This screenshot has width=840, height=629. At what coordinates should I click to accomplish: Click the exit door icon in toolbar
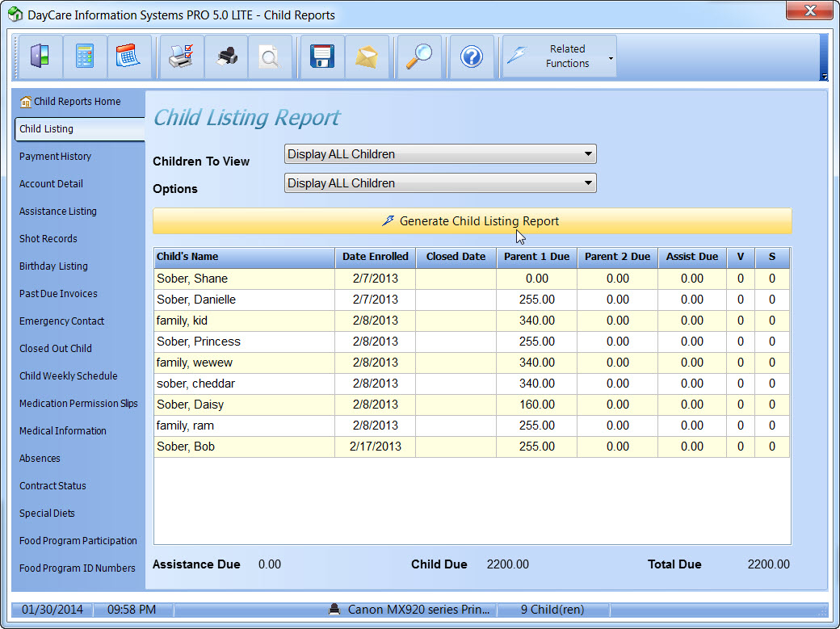tap(40, 57)
